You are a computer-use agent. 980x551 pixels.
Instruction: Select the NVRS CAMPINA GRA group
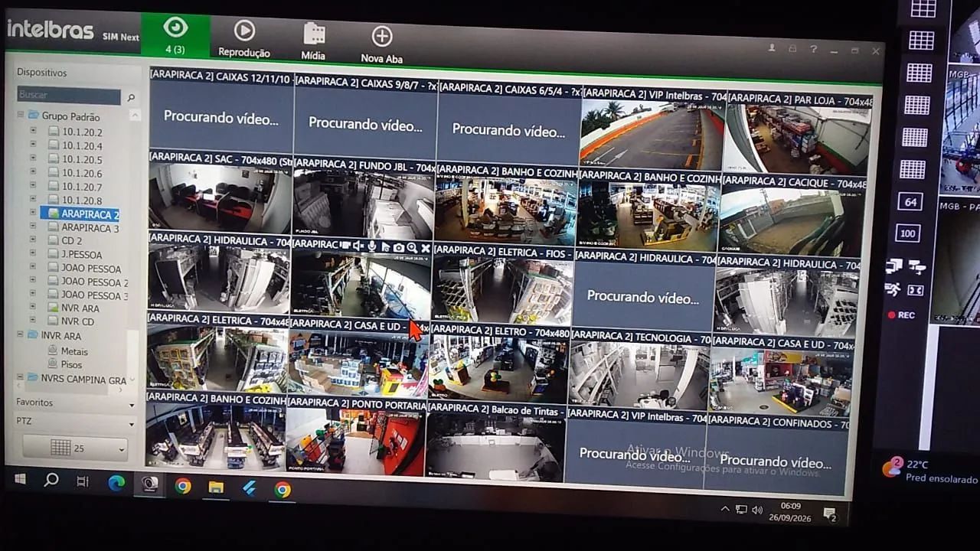[x=77, y=379]
